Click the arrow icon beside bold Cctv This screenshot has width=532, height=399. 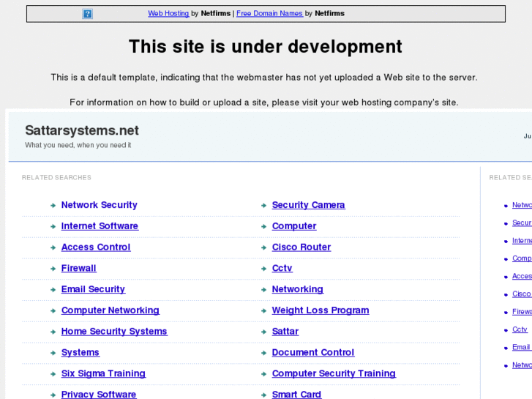[x=263, y=269]
